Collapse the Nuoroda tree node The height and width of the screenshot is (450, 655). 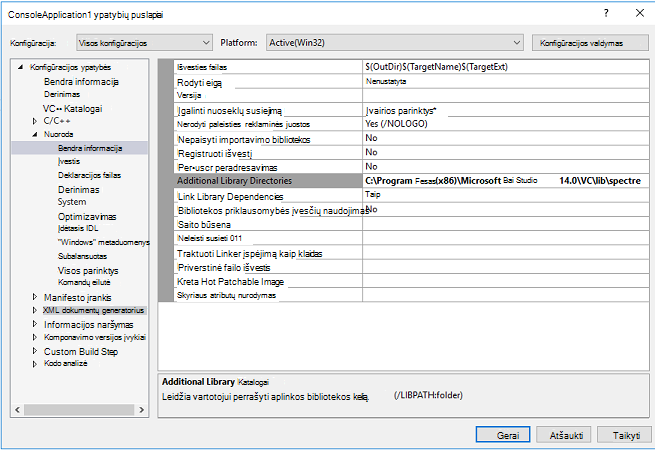click(x=35, y=134)
